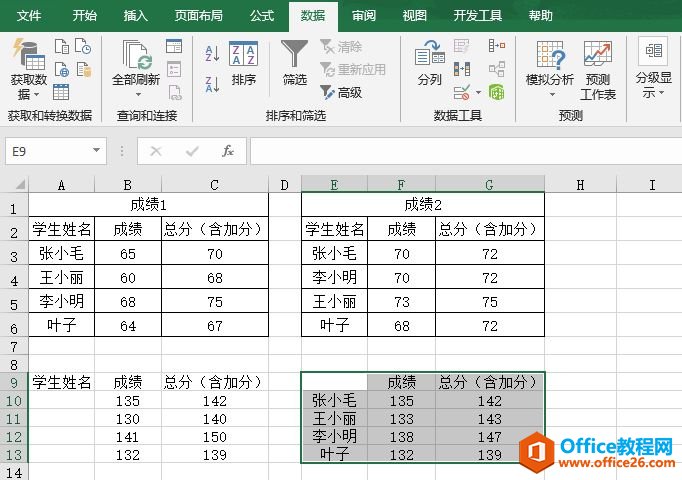Expand the 模拟分析 (What-If Analysis) dropdown

coord(549,68)
